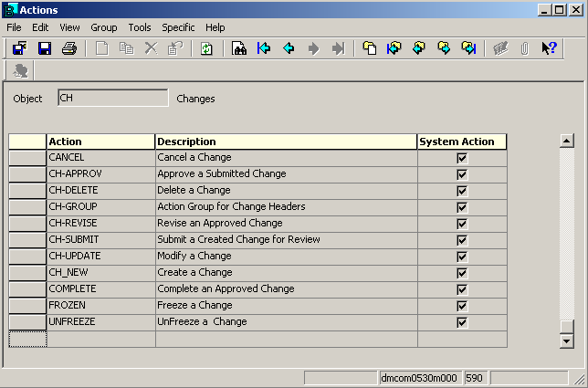Toggle System Action checkbox for UNFREEZE
This screenshot has height=388, width=588.
coord(462,322)
